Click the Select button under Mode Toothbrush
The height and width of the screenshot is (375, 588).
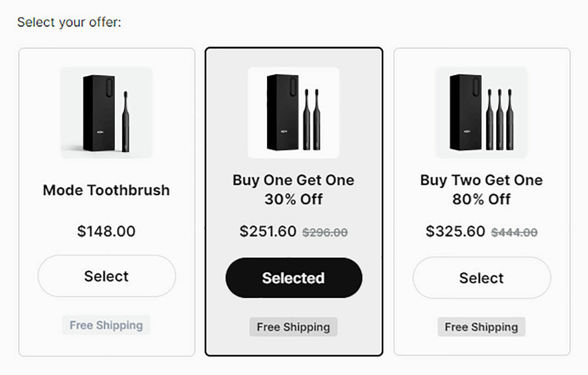pos(107,276)
